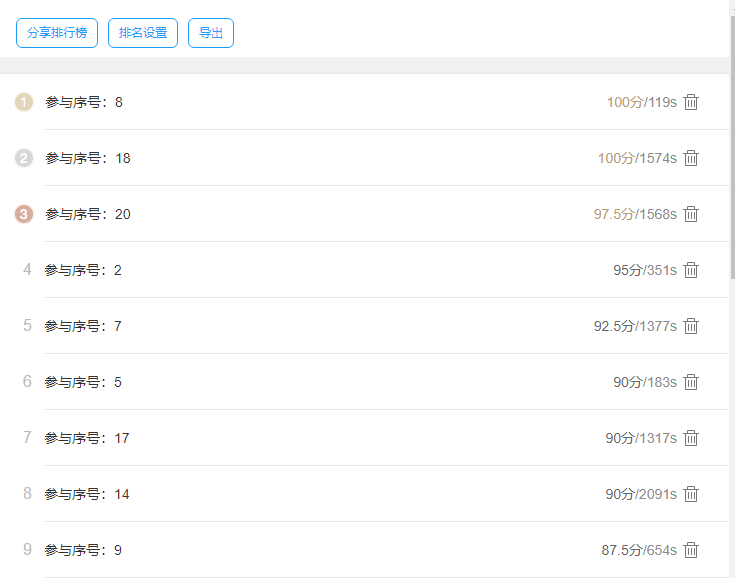Click the vertical scrollbar thumb
735x578 pixels.
[733, 147]
